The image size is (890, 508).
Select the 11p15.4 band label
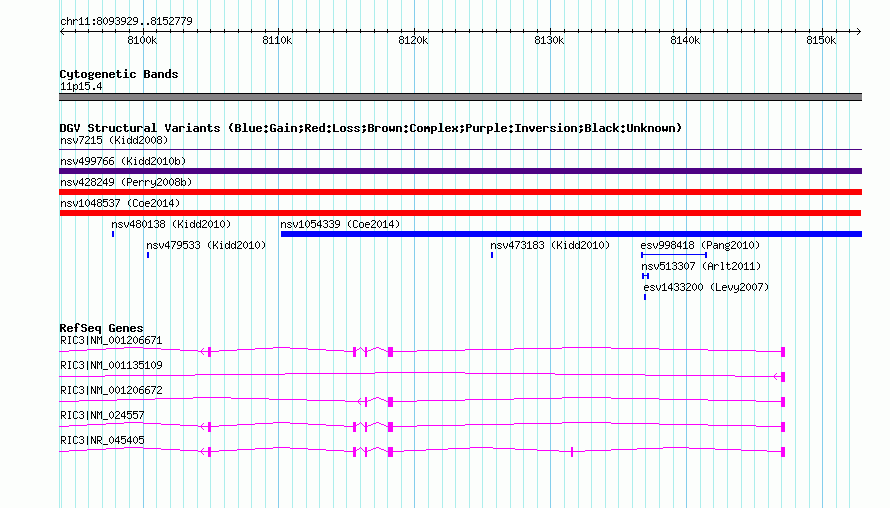pos(81,86)
